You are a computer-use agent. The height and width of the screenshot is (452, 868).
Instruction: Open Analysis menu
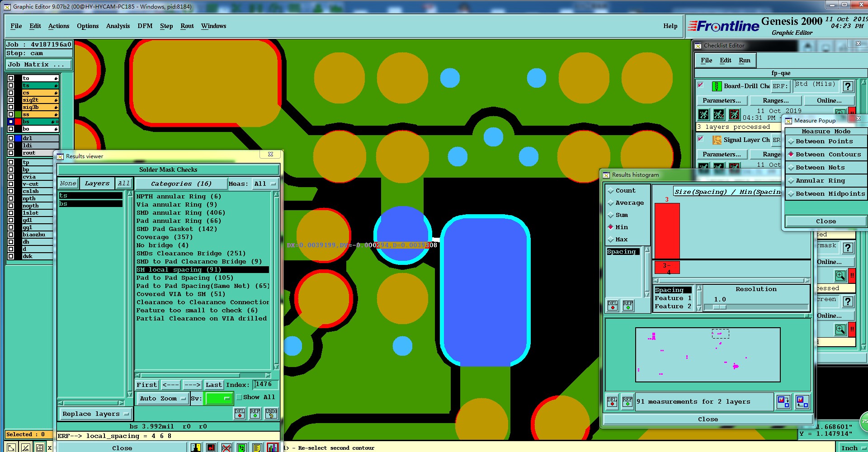118,26
